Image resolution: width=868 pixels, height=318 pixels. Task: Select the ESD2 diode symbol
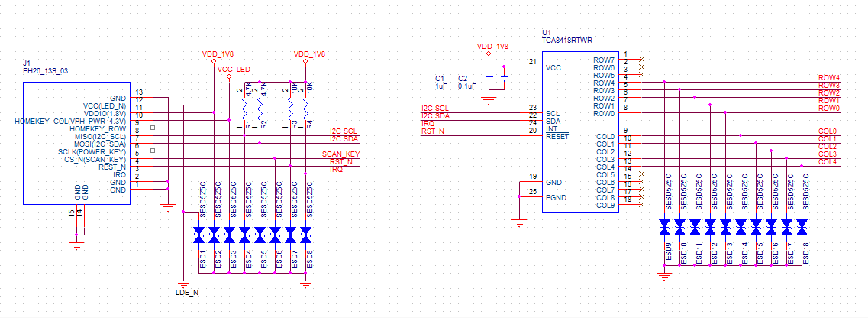coord(214,235)
